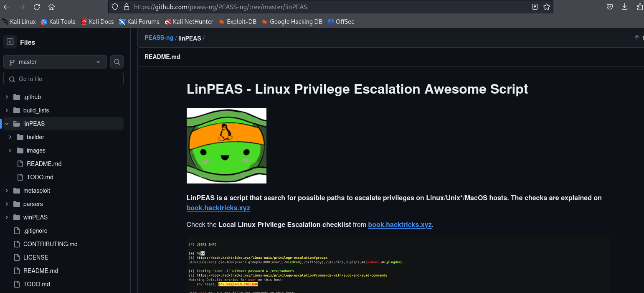
Task: Click the metasploit folder icon
Action: click(x=17, y=191)
